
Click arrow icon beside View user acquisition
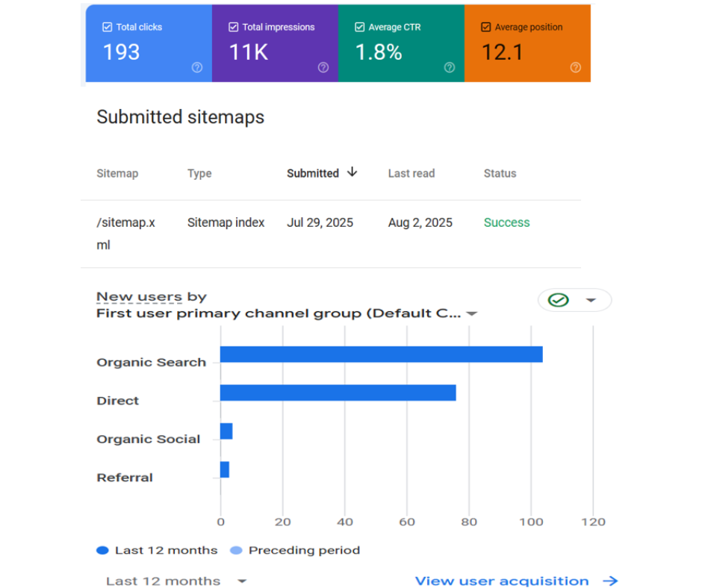pyautogui.click(x=611, y=581)
